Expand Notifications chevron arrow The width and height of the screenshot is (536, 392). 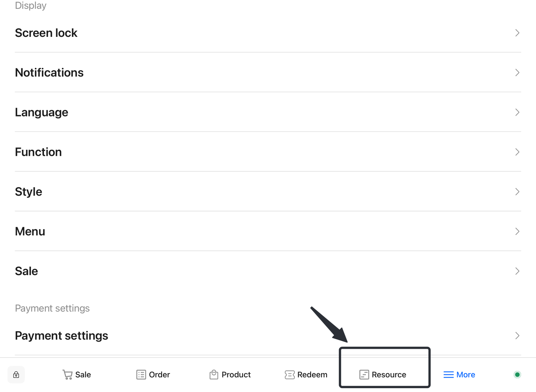point(517,73)
